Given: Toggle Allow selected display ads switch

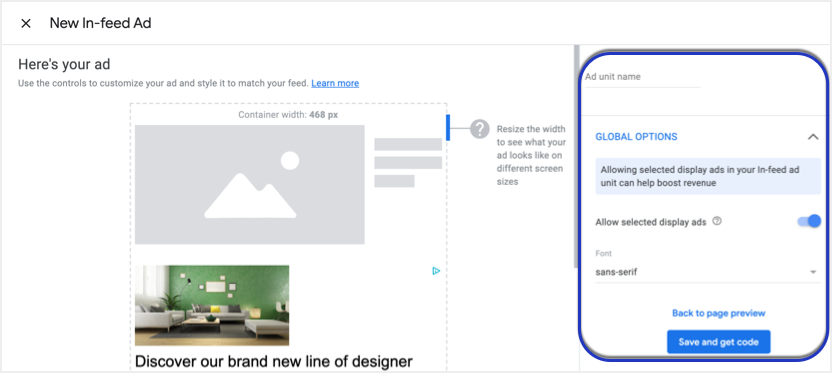Looking at the screenshot, I should (x=809, y=222).
